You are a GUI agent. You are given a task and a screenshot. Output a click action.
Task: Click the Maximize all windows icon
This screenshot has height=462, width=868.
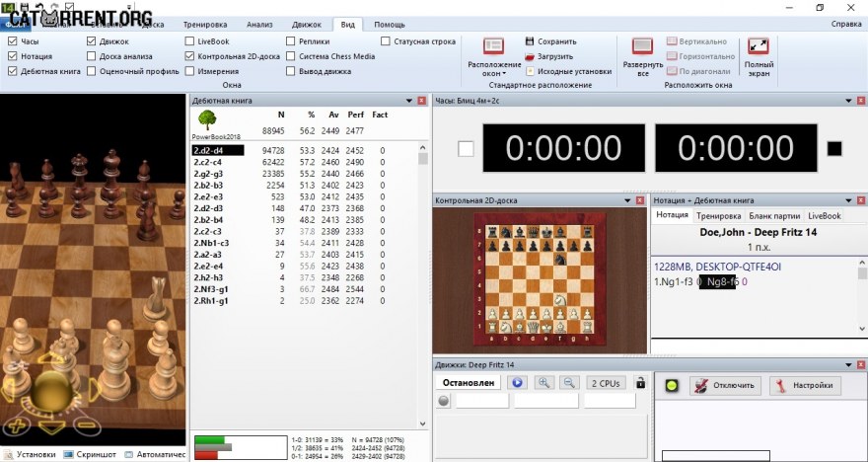pyautogui.click(x=643, y=46)
